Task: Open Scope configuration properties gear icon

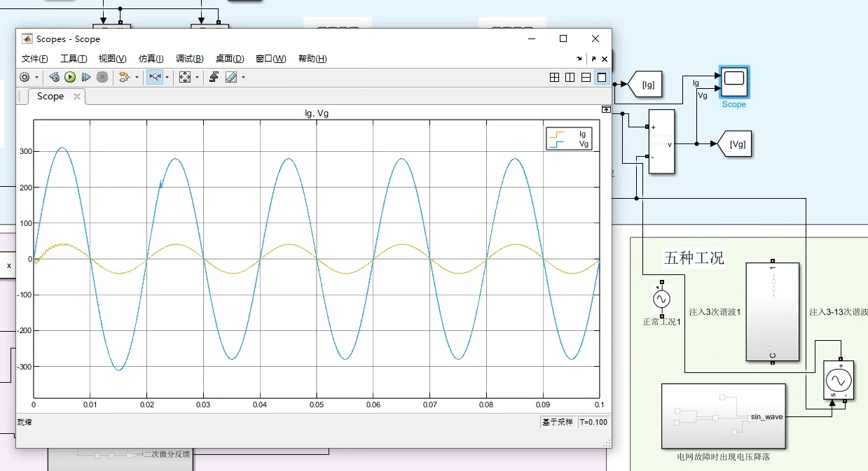Action: (25, 77)
